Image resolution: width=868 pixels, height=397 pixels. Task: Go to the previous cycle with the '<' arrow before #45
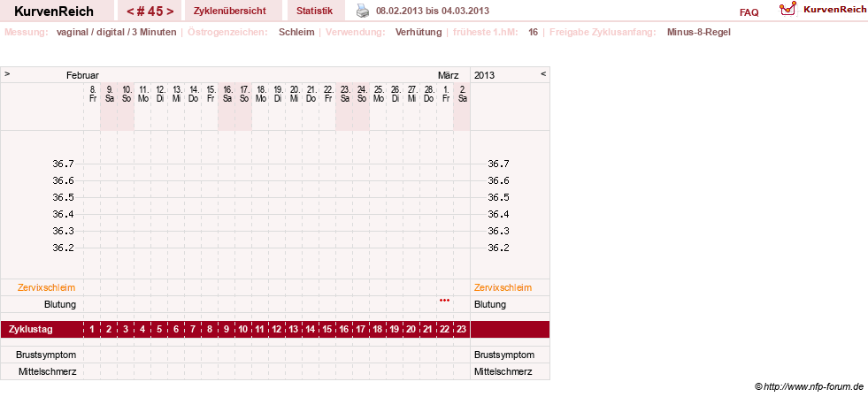tap(130, 11)
